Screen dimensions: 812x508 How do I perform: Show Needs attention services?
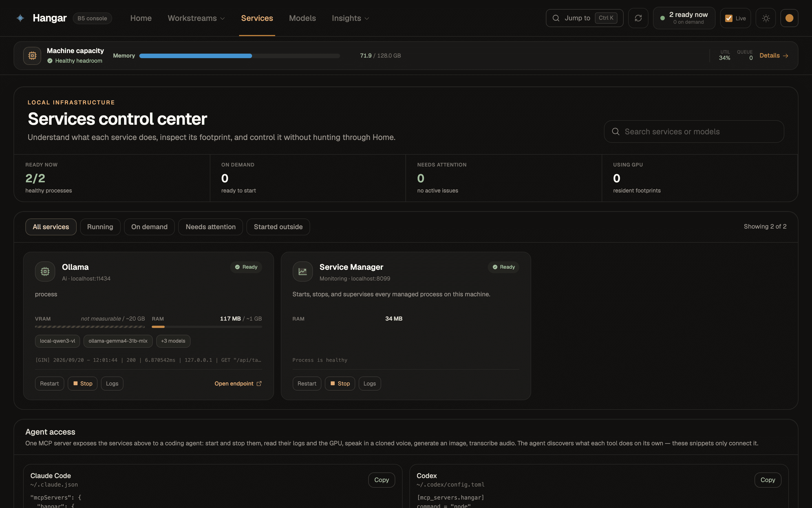pos(211,227)
